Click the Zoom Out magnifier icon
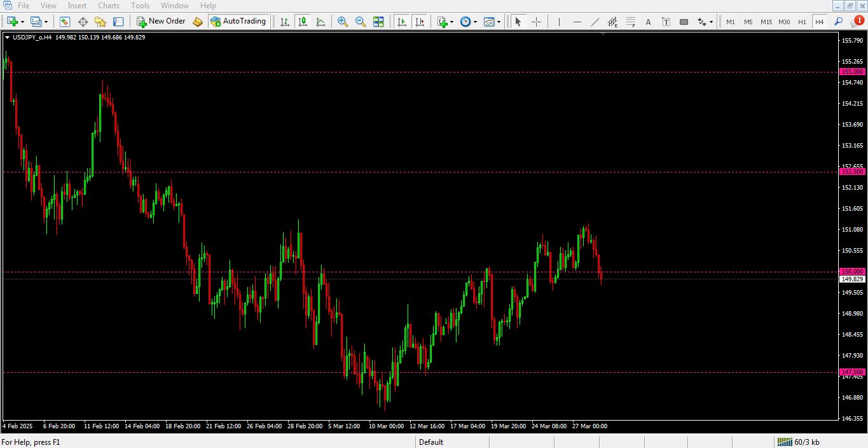The image size is (868, 448). [x=361, y=22]
